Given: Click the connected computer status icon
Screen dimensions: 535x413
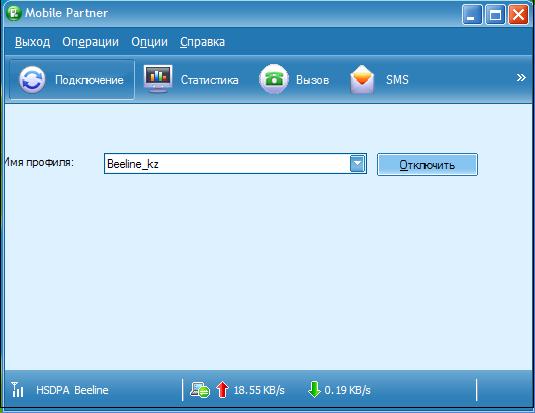Looking at the screenshot, I should click(200, 390).
